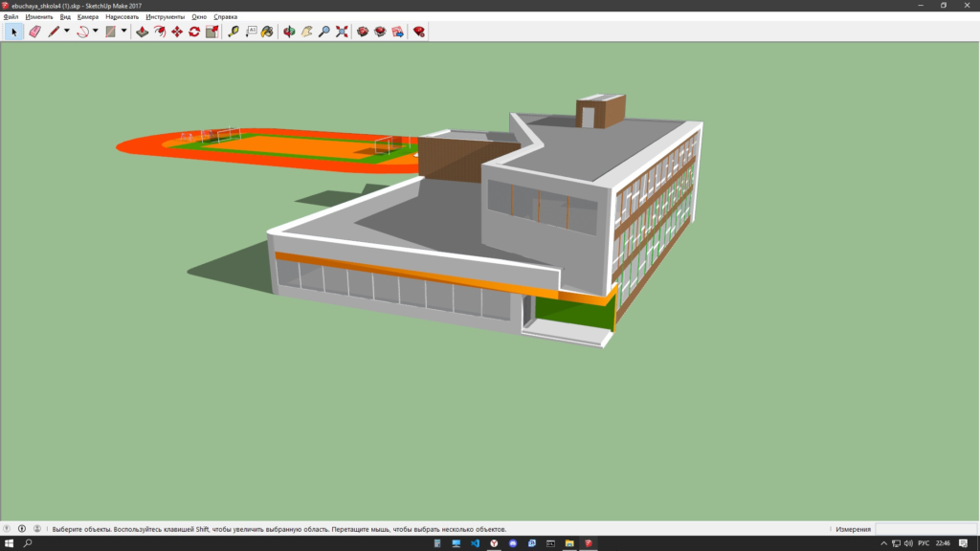Select the Rectangle shape tool
This screenshot has width=980, height=551.
[111, 32]
